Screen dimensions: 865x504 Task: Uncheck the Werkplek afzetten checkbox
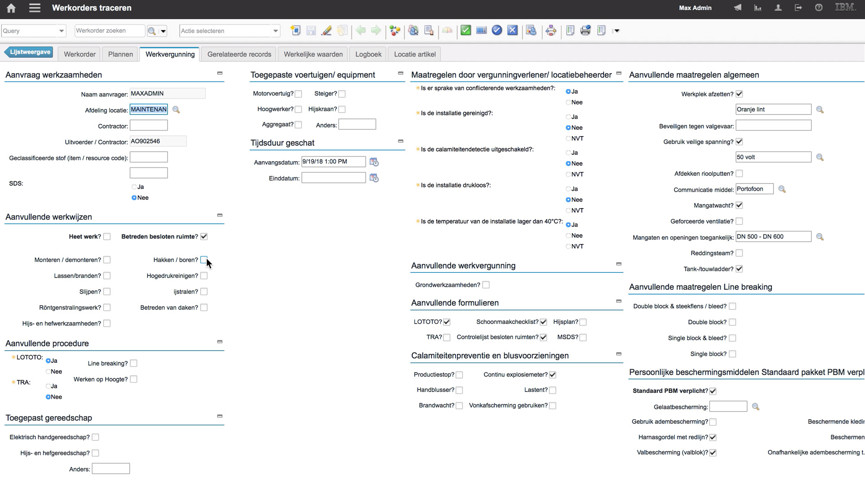739,94
